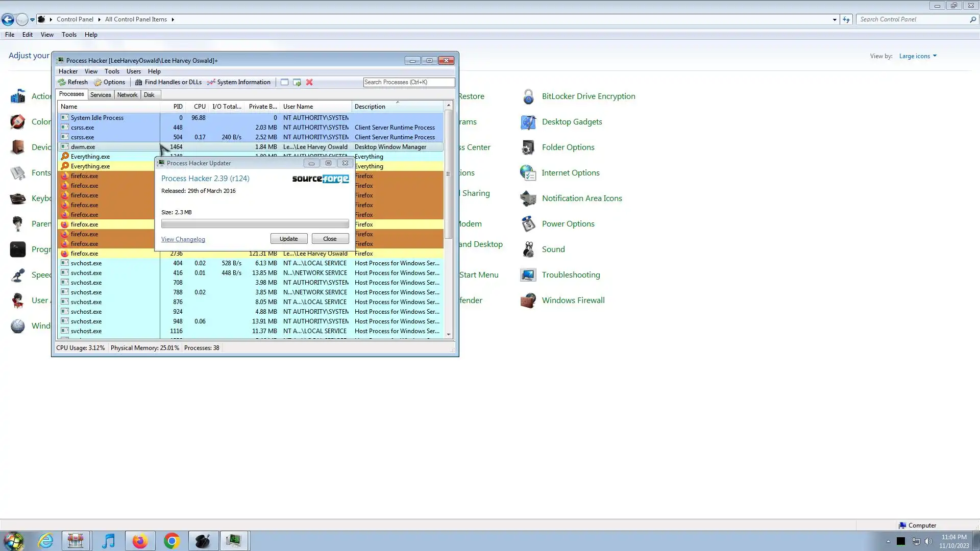
Task: Open BitLocker Drive Encryption icon
Action: click(x=528, y=96)
